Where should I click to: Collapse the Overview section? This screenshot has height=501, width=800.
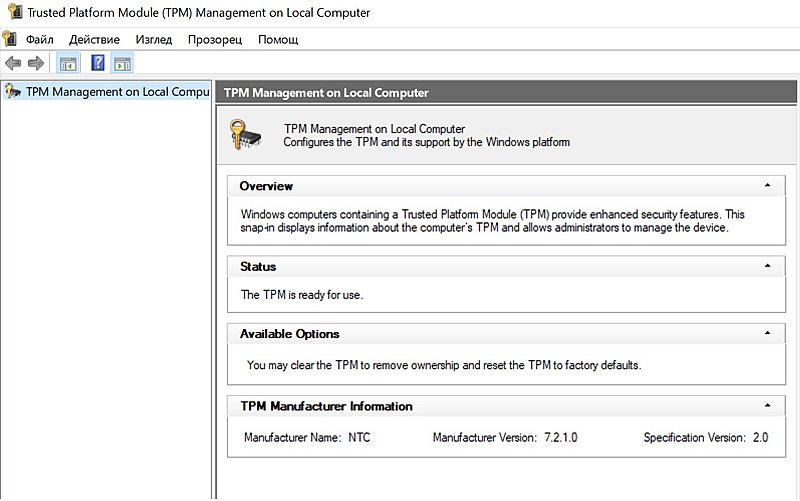[767, 186]
